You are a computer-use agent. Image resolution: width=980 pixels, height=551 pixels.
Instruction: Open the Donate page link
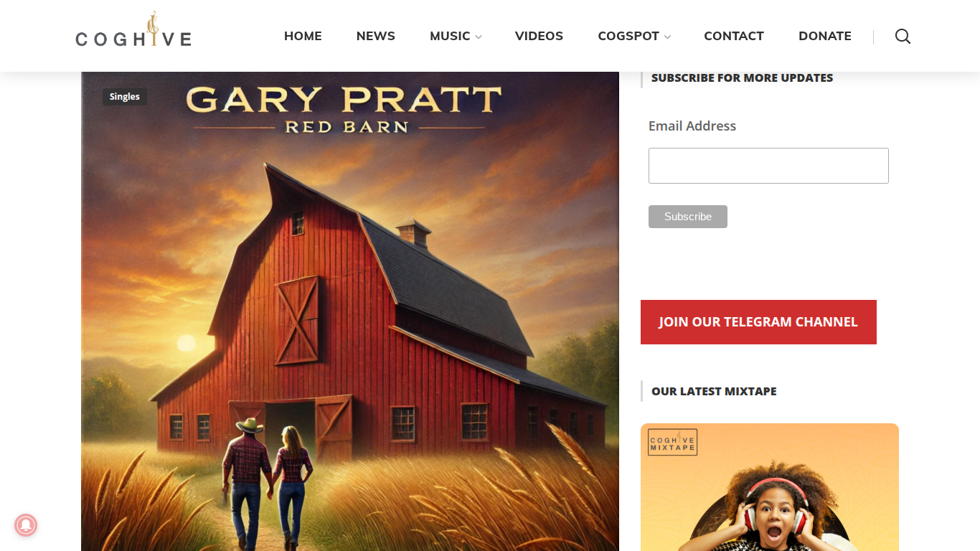(825, 36)
